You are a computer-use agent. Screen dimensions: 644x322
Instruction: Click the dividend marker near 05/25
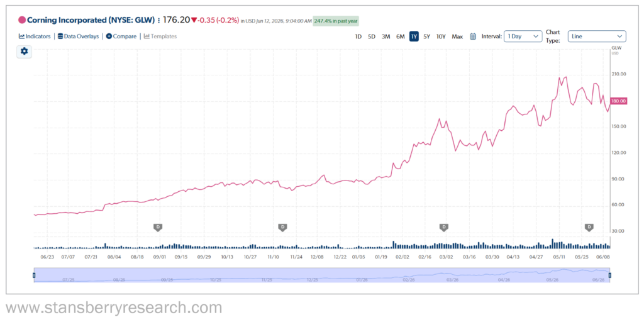589,226
